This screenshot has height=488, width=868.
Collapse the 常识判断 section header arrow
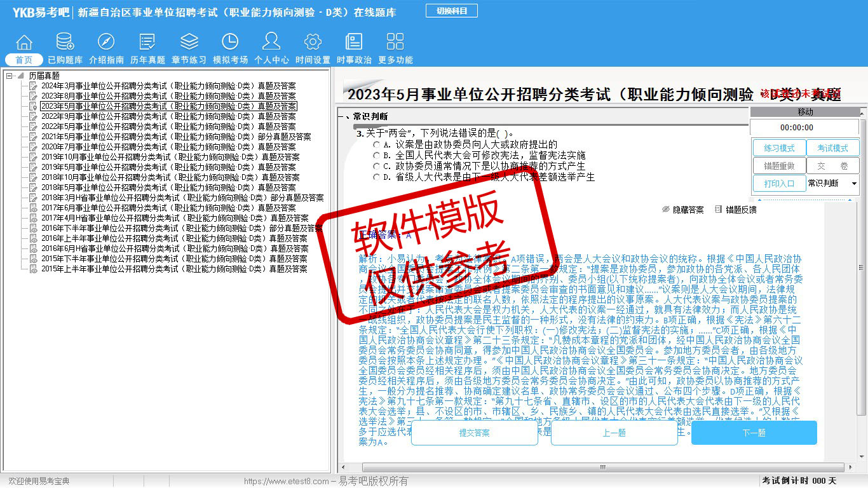click(x=347, y=117)
